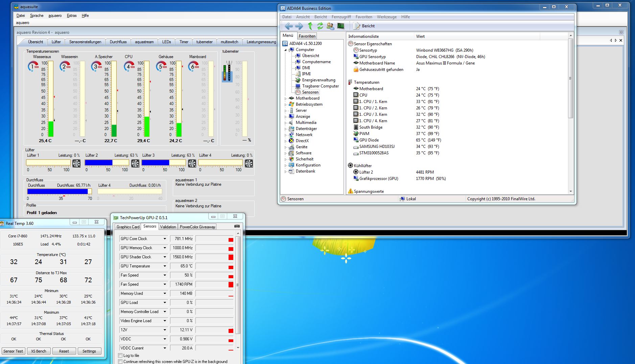This screenshot has height=364, width=635.
Task: Click the Durchfluss flow bar
Action: click(x=59, y=191)
